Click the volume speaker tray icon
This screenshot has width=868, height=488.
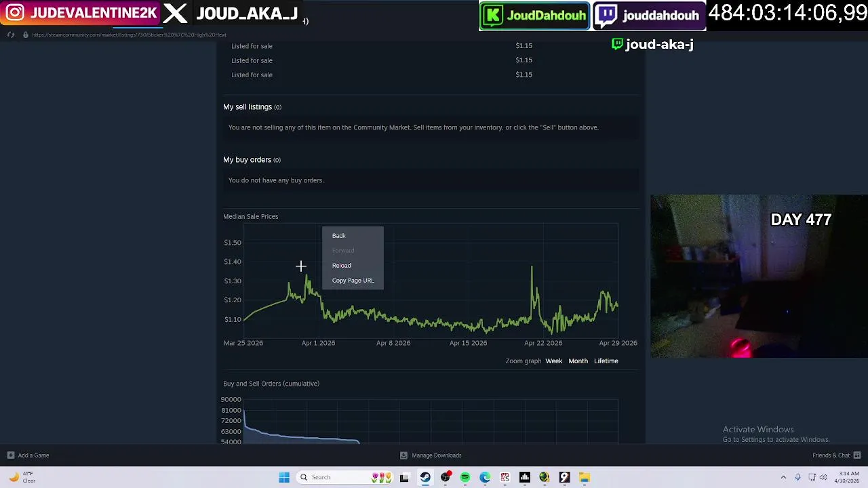pyautogui.click(x=824, y=477)
